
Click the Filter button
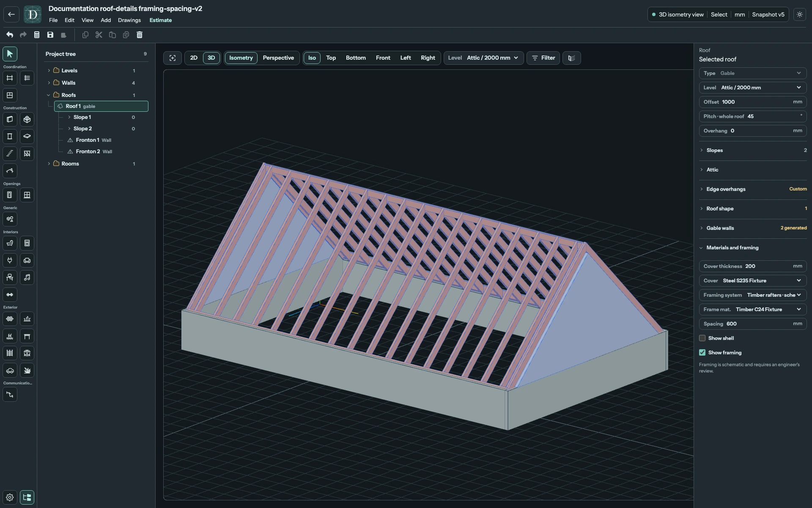pos(543,58)
